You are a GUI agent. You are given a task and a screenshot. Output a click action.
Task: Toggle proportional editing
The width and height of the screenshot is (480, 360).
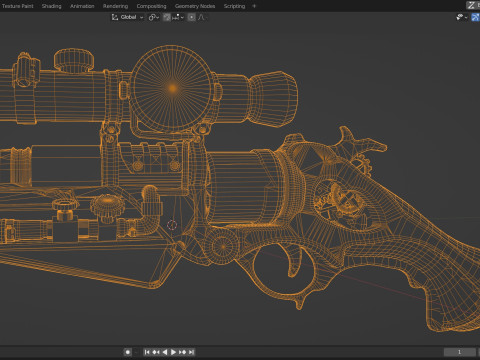click(x=191, y=17)
